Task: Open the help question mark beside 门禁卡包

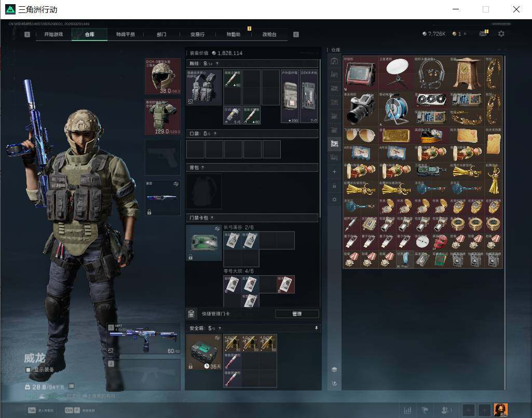Action: tap(212, 218)
